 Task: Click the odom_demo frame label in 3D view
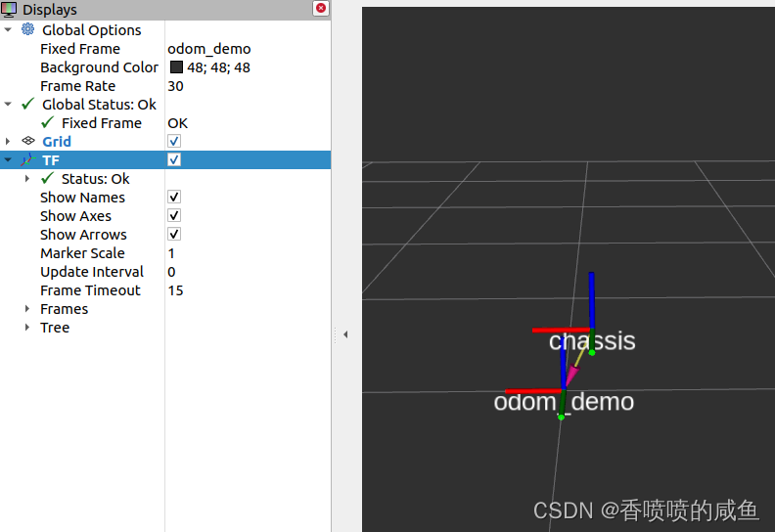click(564, 402)
